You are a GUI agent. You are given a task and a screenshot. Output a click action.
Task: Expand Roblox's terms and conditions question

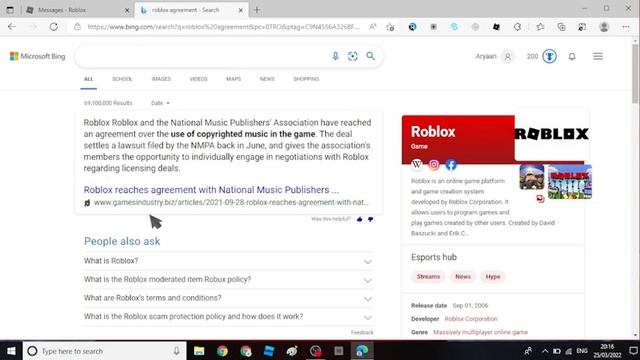click(x=228, y=298)
